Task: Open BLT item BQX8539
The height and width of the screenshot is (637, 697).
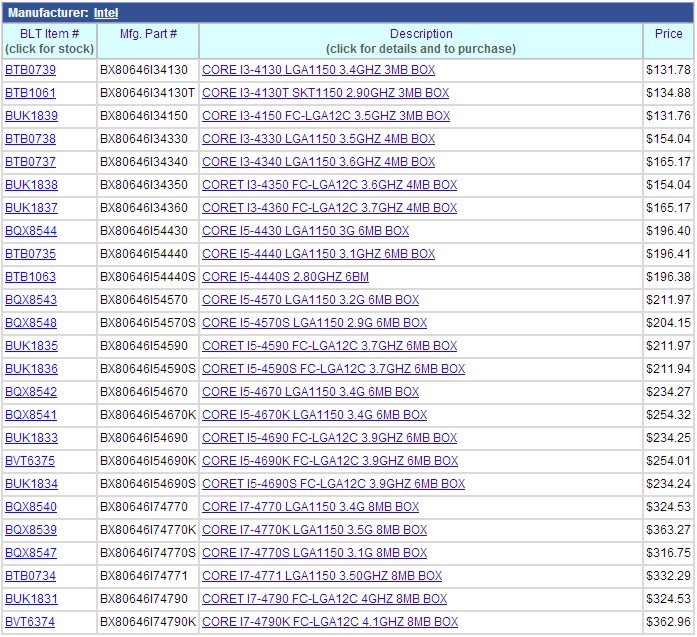Action: point(31,530)
